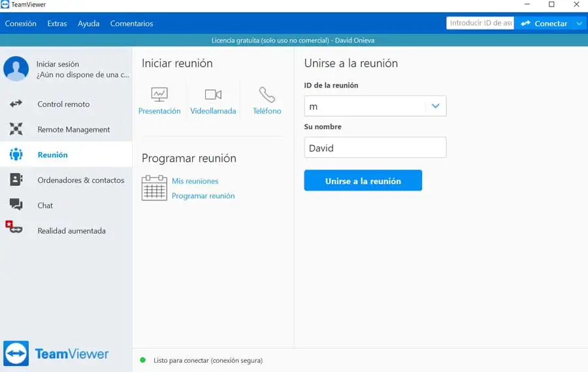Open the Ayuda menu
This screenshot has height=372, width=588.
[88, 23]
